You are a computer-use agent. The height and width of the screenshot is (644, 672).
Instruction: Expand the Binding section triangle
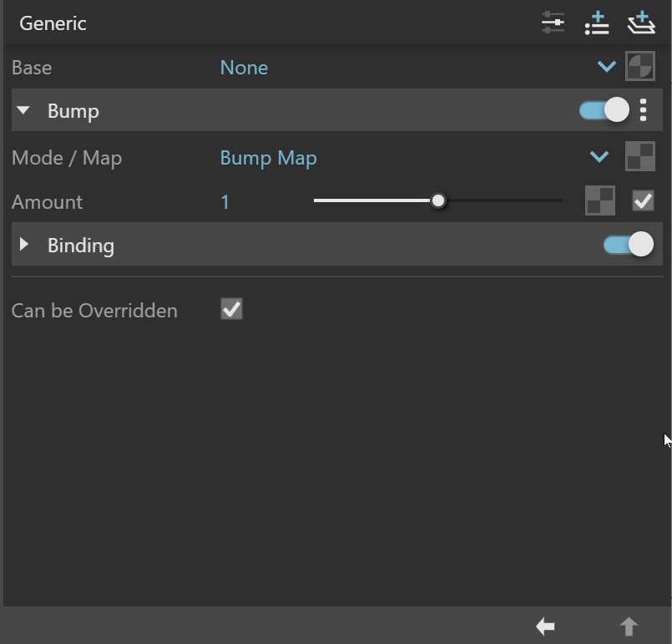point(24,245)
